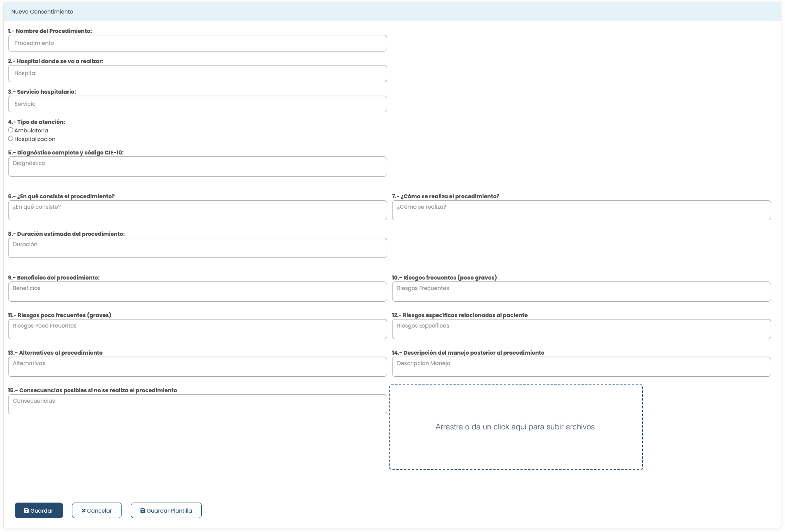785x532 pixels.
Task: Focus the Servicio hospitalario input field
Action: coord(197,104)
